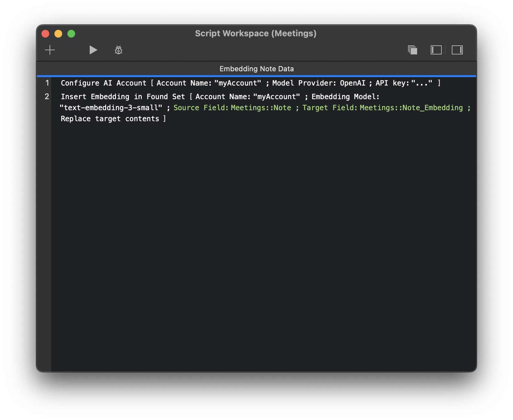Minimize the Script Workspace window
Viewport: 513px width, 420px height.
pyautogui.click(x=58, y=34)
